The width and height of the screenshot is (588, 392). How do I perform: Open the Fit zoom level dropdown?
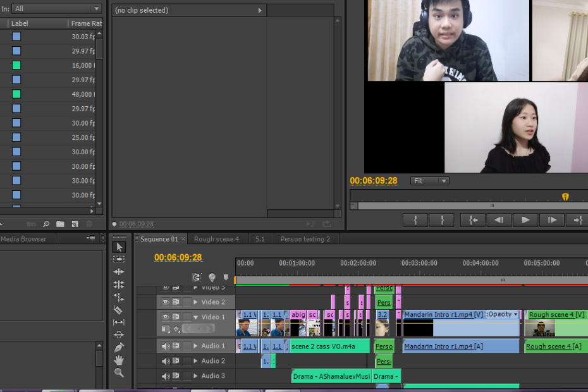(x=430, y=181)
